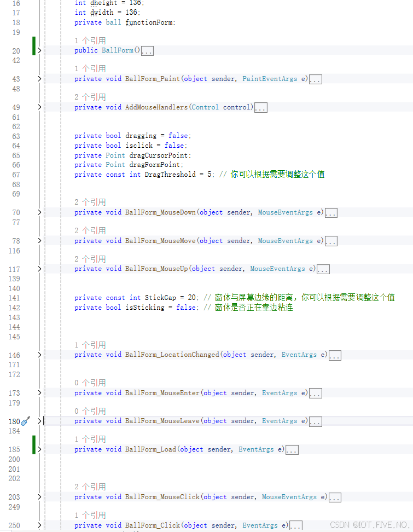Open collapsed ellipsis box after BallForm_MouseMove signature
This screenshot has height=532, width=413.
(x=331, y=241)
